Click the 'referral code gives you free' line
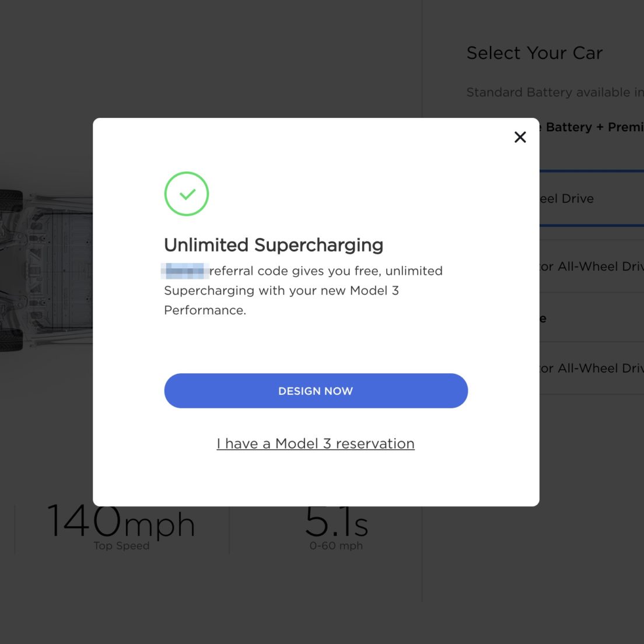This screenshot has height=644, width=644. (326, 271)
